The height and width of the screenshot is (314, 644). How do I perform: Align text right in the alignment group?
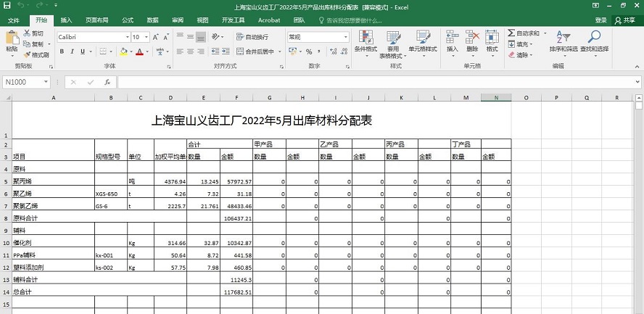click(200, 51)
